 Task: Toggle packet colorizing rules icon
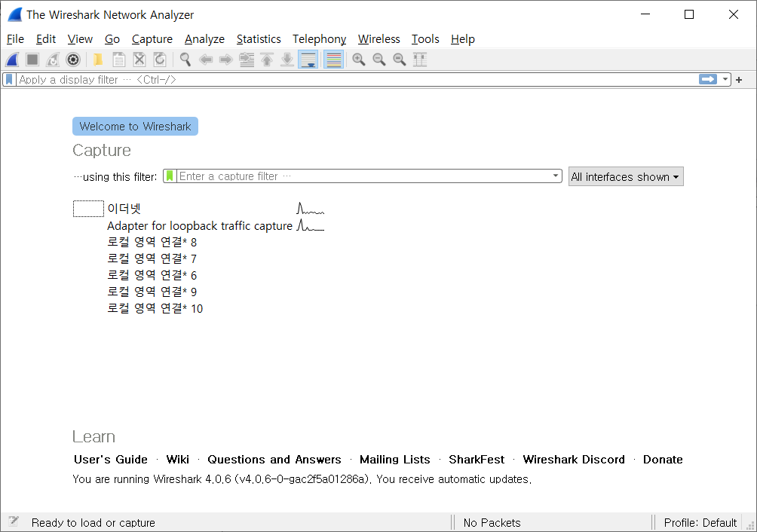(x=333, y=60)
